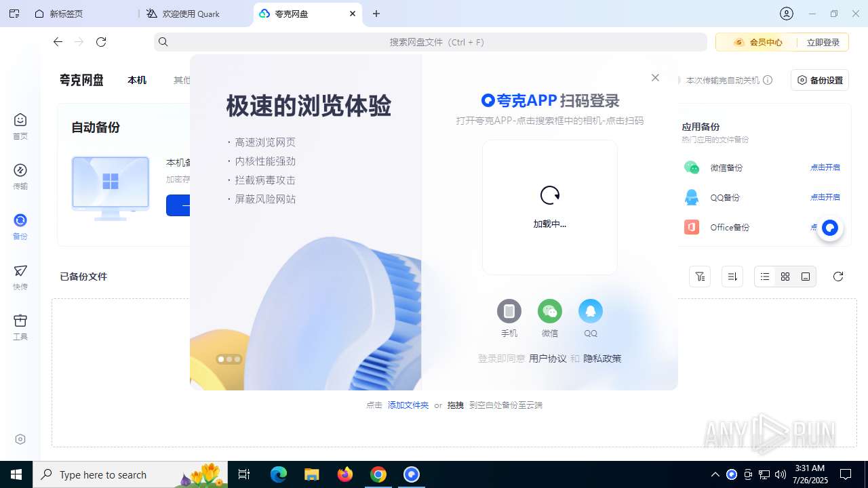This screenshot has height=488, width=868.
Task: Click the 立即登录 button
Action: (x=823, y=42)
